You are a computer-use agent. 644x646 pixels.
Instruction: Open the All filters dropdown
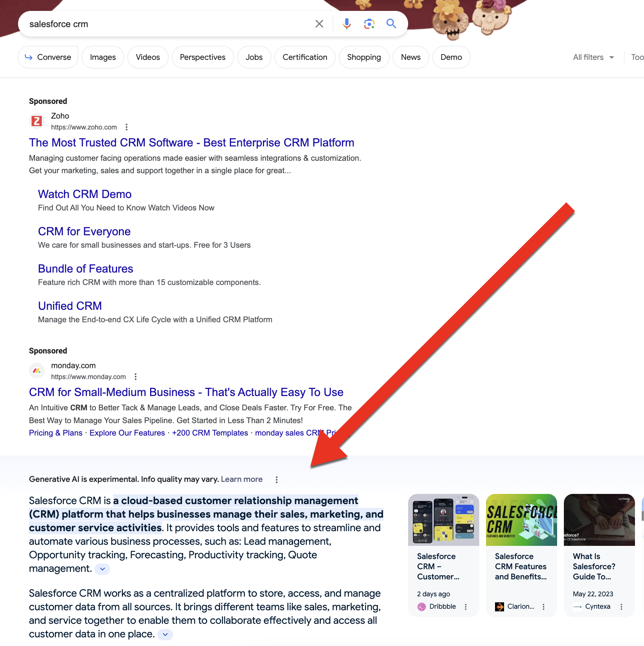(x=593, y=57)
